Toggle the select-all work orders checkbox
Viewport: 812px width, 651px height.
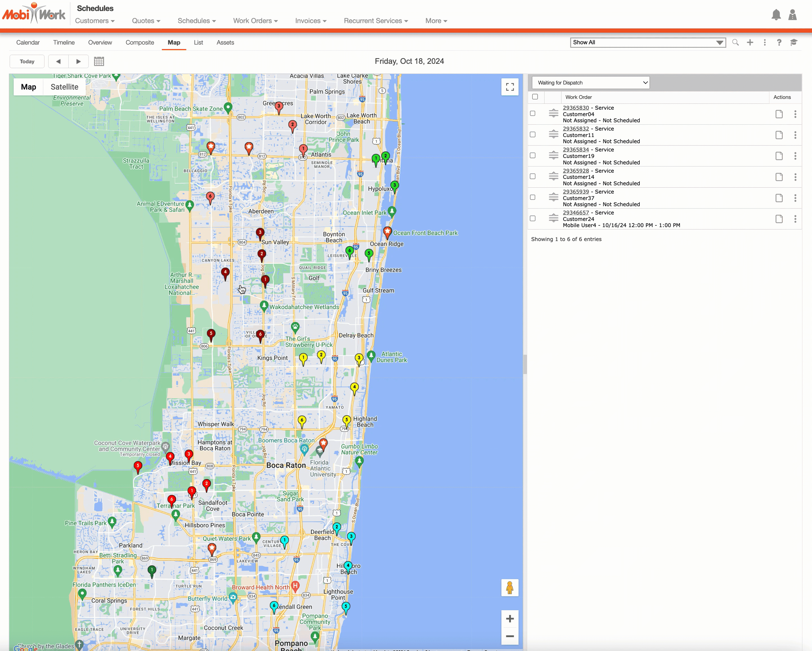click(535, 97)
